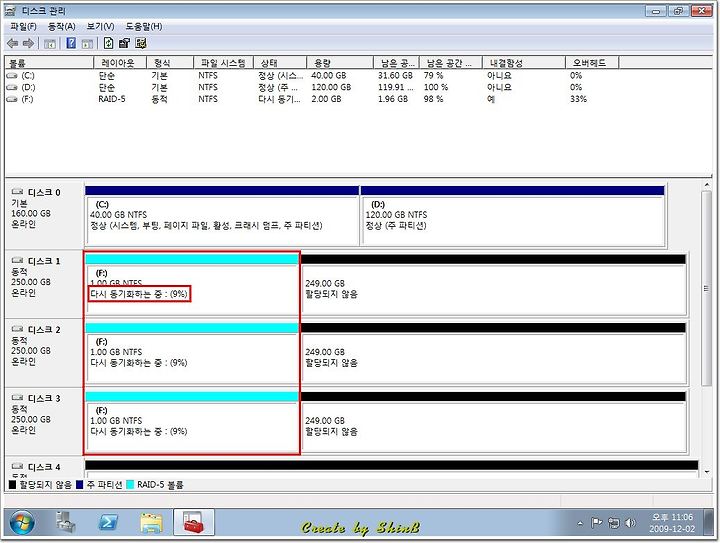Select the (F:) RAID-5 block on 디스크 1

click(192, 285)
